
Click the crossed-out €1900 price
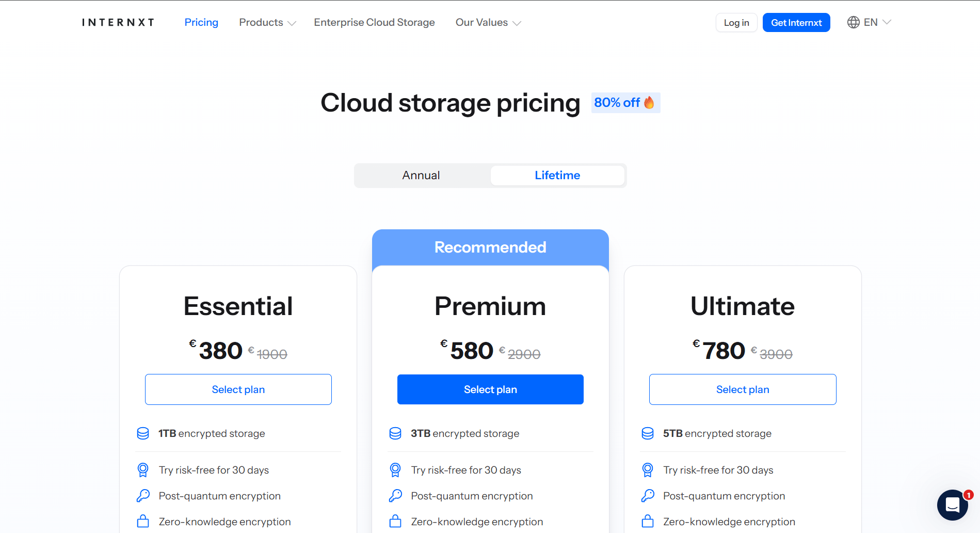(268, 354)
